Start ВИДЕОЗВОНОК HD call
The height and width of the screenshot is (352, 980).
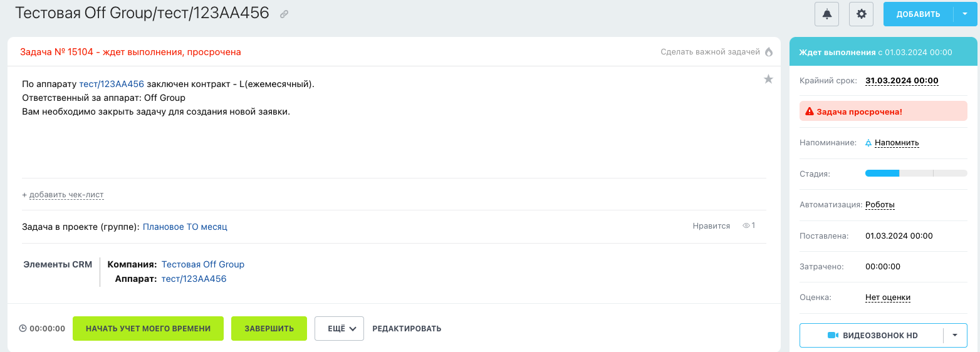click(872, 335)
